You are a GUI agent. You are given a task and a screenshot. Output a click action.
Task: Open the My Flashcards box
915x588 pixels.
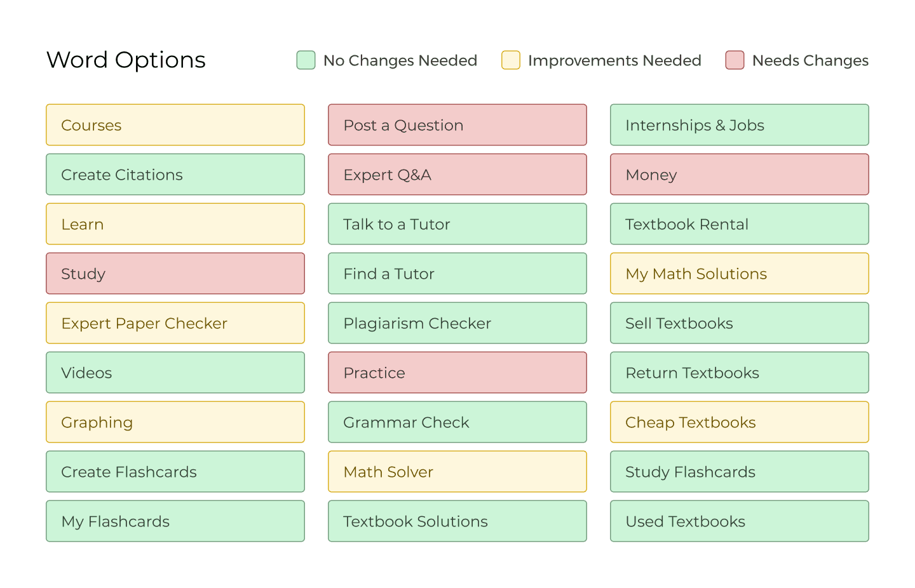(175, 521)
